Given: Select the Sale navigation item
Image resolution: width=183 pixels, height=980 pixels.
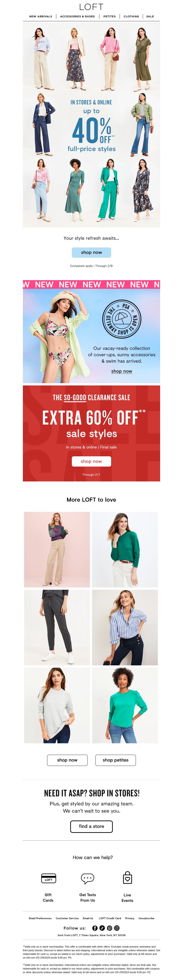Looking at the screenshot, I should (150, 16).
